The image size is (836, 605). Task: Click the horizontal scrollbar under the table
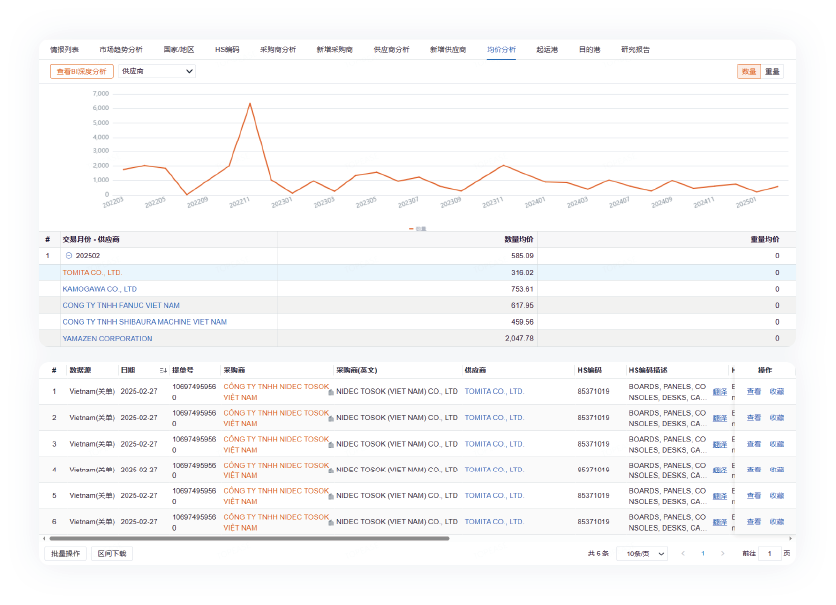[x=250, y=538]
